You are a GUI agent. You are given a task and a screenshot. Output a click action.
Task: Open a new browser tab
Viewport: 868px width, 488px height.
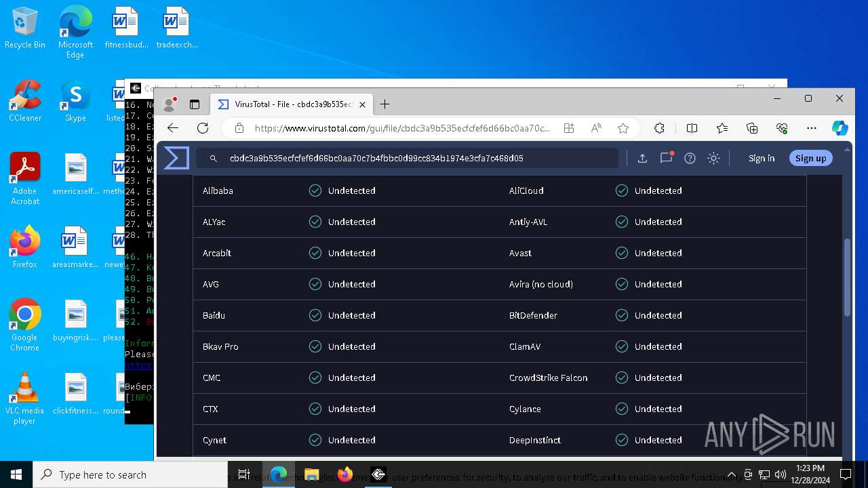pyautogui.click(x=384, y=104)
